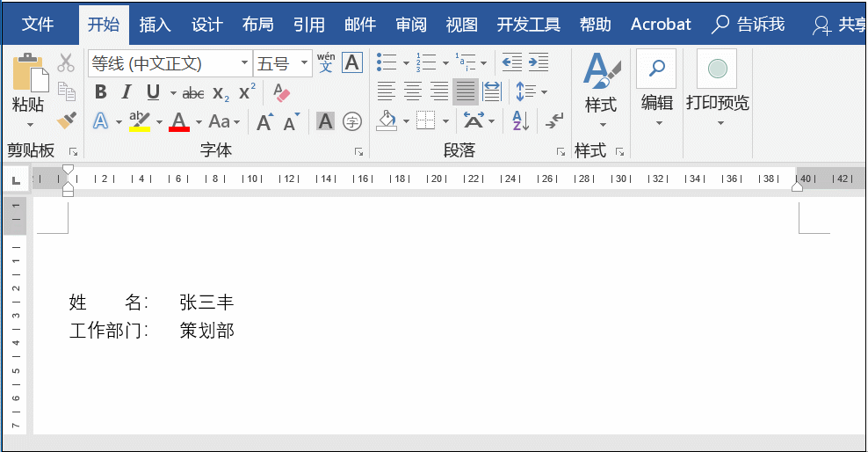Toggle Bold formatting
Screen dimensions: 868x452
point(100,92)
